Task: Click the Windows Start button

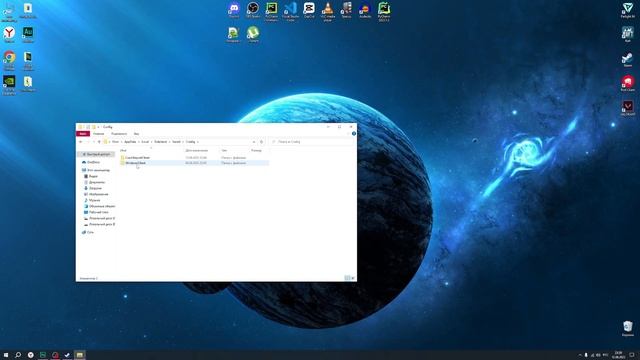Action: coord(6,355)
